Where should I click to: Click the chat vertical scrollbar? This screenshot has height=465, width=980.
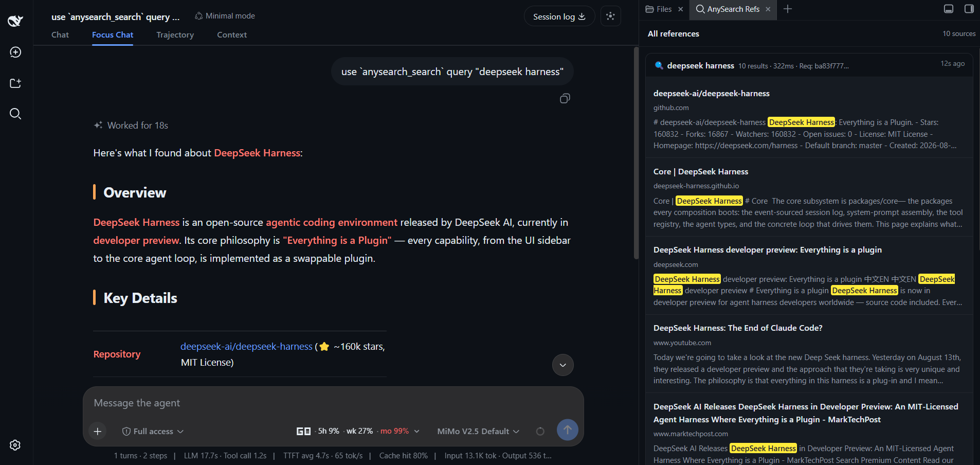click(636, 153)
